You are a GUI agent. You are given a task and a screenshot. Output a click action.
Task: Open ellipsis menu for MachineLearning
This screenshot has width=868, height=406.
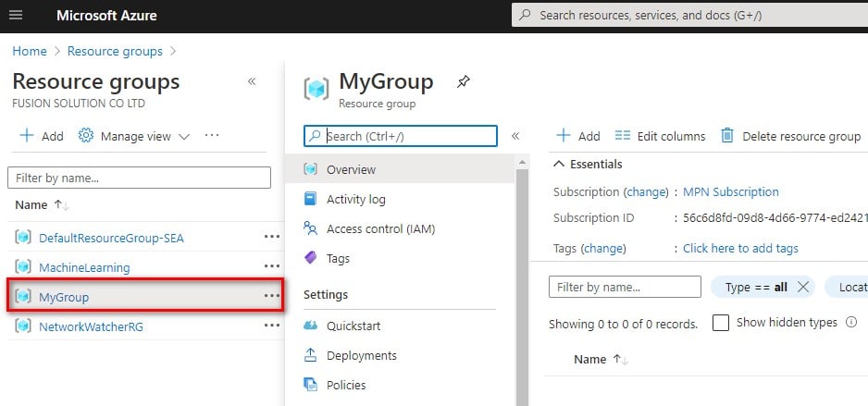coord(272,266)
